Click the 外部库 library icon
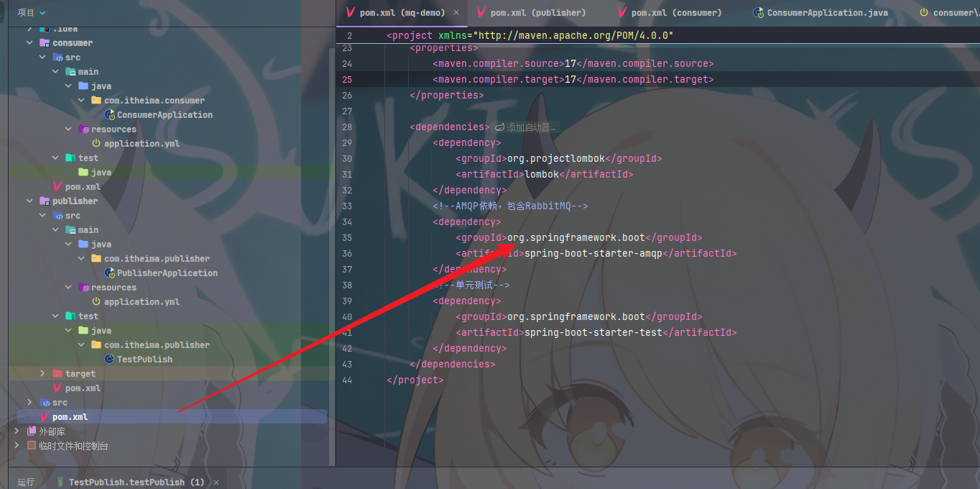Image resolution: width=980 pixels, height=489 pixels. (x=32, y=431)
